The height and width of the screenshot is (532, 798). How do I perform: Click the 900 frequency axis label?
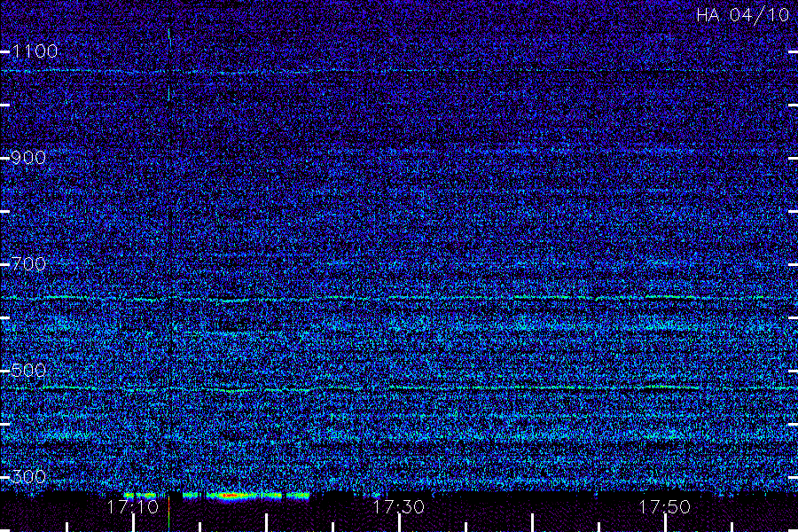[x=28, y=157]
